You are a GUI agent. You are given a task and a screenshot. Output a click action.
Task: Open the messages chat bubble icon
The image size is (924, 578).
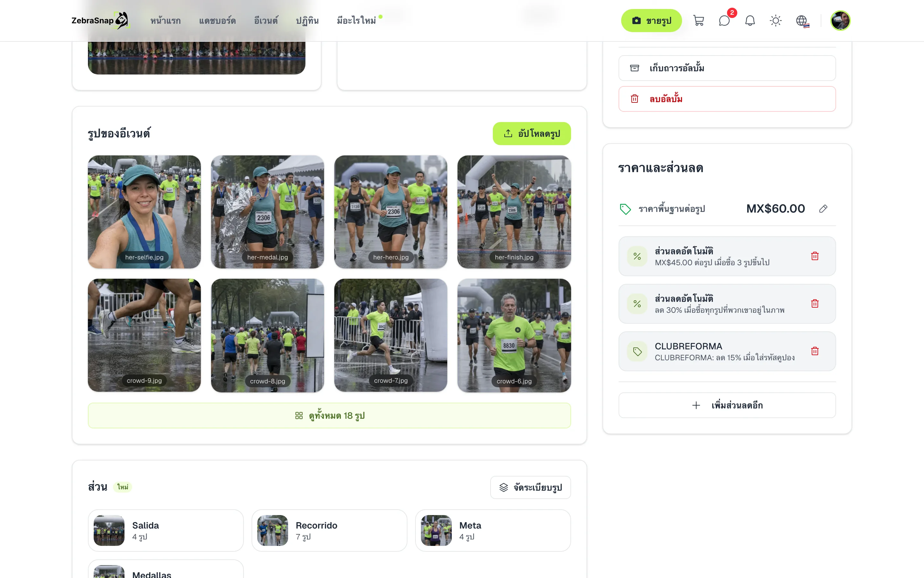[724, 21]
